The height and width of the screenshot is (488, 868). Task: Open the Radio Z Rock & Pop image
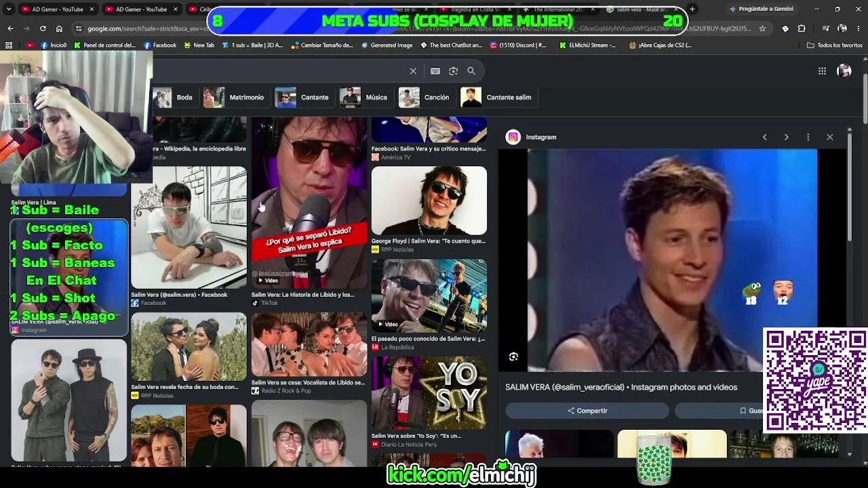point(309,344)
